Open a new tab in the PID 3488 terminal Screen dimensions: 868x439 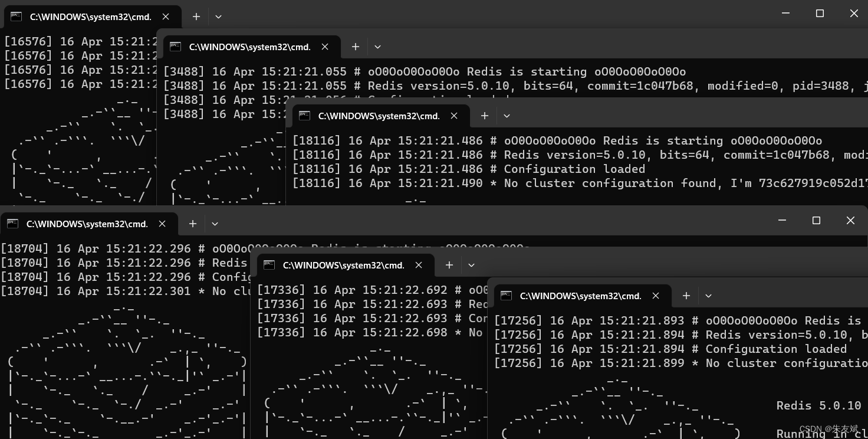[355, 47]
